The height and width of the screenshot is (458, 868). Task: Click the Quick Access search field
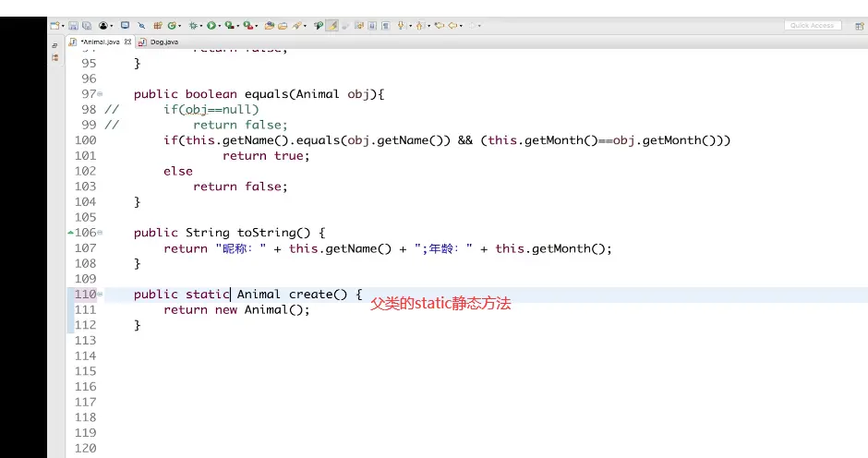(x=812, y=26)
